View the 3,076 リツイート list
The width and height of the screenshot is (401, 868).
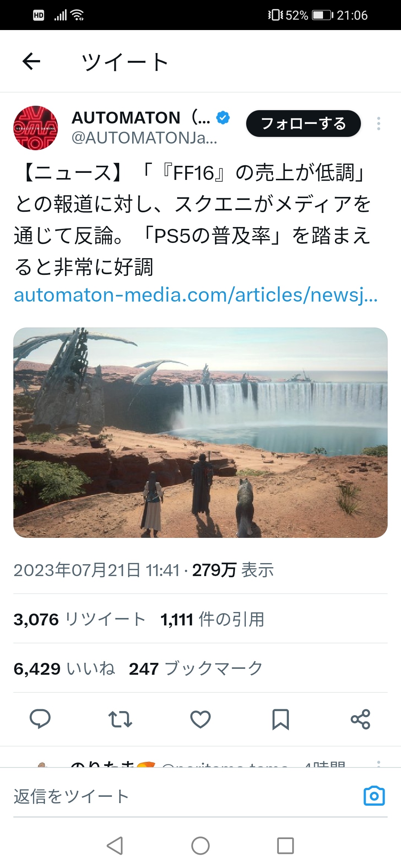79,619
